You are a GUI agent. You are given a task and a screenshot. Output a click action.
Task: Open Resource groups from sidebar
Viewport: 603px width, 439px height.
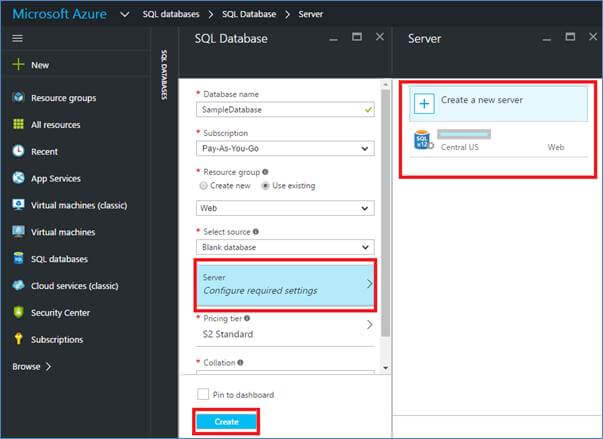pyautogui.click(x=63, y=98)
